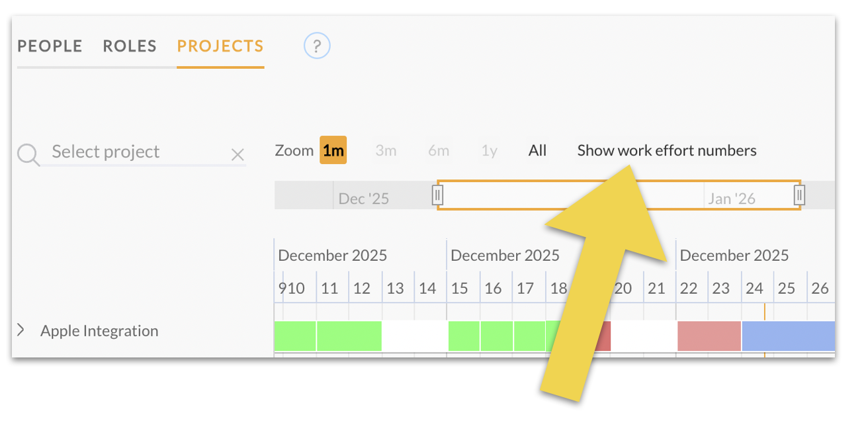Click the Select project input field
This screenshot has height=421, width=868.
coord(106,152)
